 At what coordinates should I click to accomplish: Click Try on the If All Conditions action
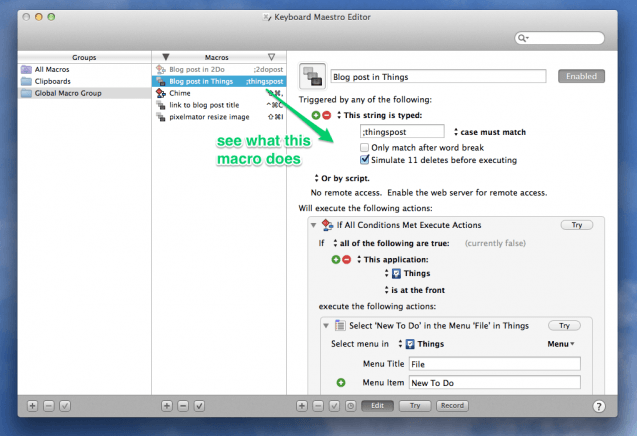click(x=576, y=225)
